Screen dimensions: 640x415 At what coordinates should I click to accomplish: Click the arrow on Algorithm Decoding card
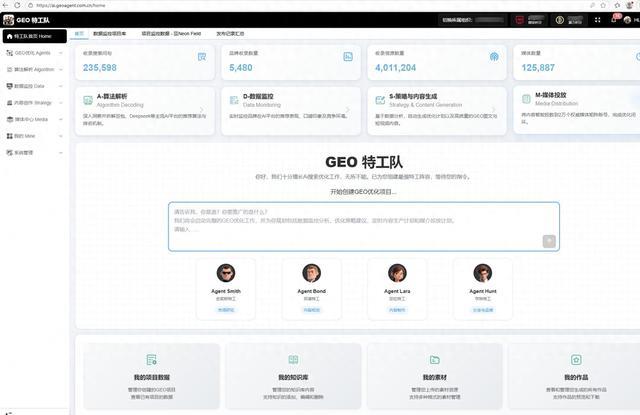[202, 109]
